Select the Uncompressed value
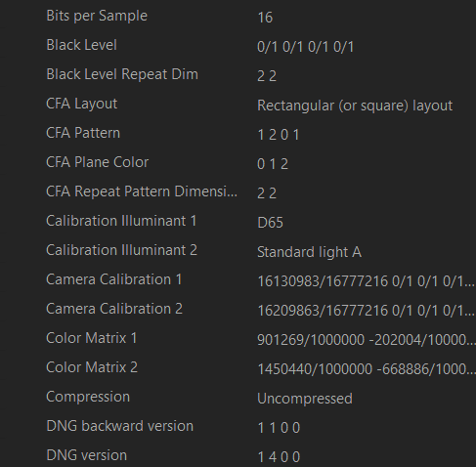The height and width of the screenshot is (467, 476). click(305, 399)
